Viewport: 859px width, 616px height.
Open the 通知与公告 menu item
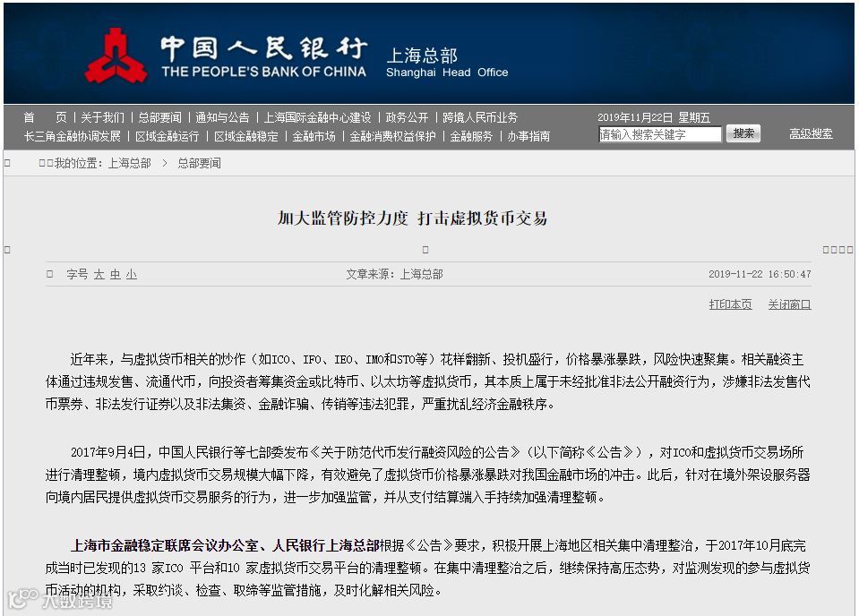pos(222,117)
